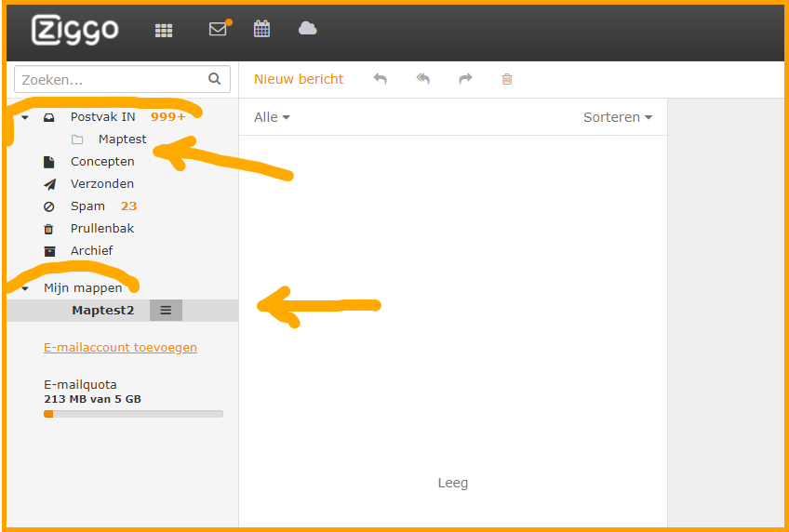The width and height of the screenshot is (789, 532).
Task: Open the mail envelope icon in header
Action: click(218, 29)
